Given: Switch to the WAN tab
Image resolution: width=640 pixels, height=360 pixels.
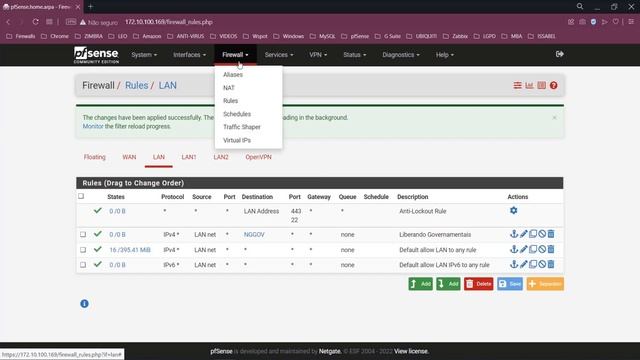Looking at the screenshot, I should click(x=129, y=157).
